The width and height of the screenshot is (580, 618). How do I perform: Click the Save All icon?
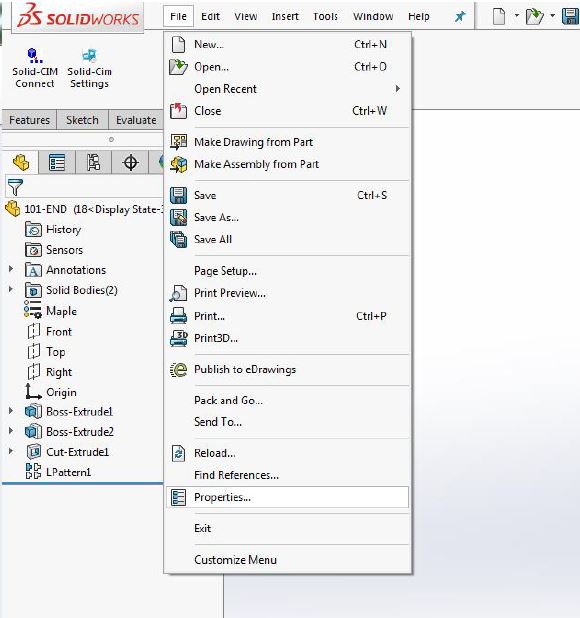pyautogui.click(x=178, y=239)
